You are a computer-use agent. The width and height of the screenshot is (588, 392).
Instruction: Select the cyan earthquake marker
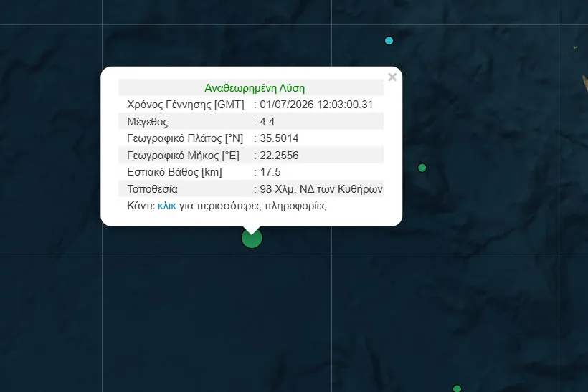point(389,40)
